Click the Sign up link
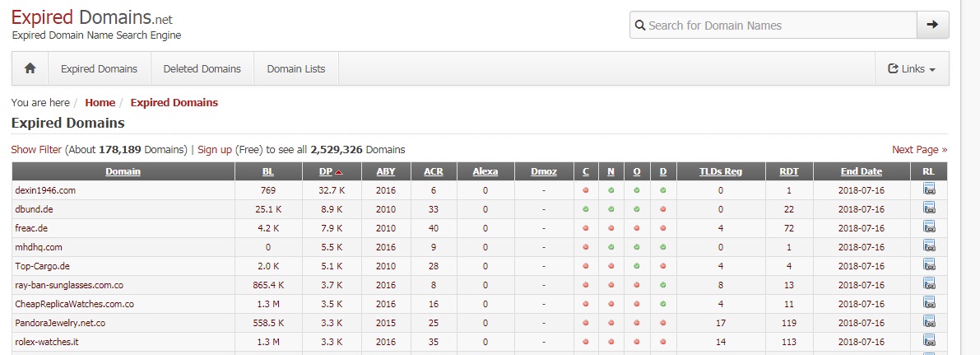This screenshot has width=980, height=355. point(215,150)
